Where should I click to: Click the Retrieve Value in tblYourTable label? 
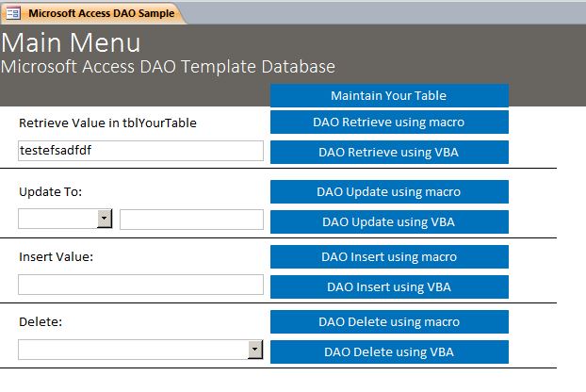point(107,122)
